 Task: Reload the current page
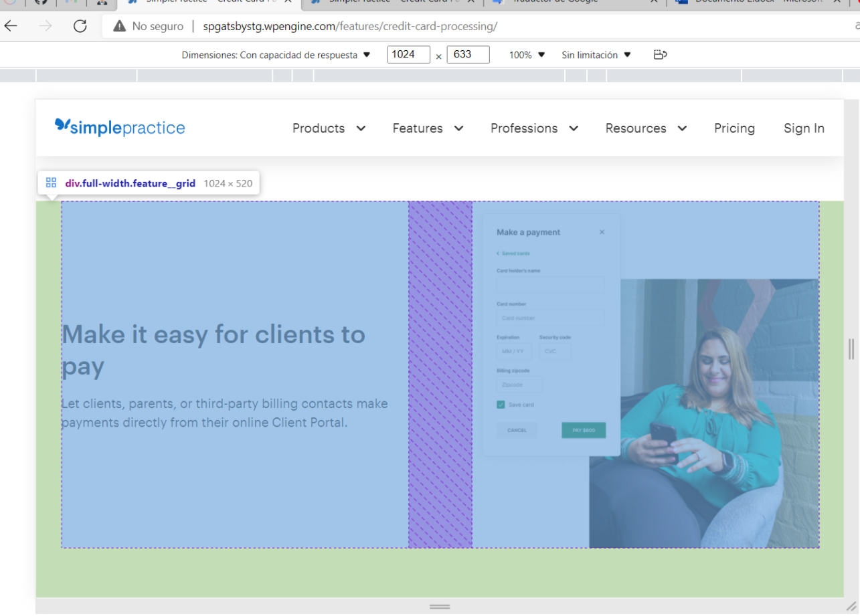(x=80, y=26)
